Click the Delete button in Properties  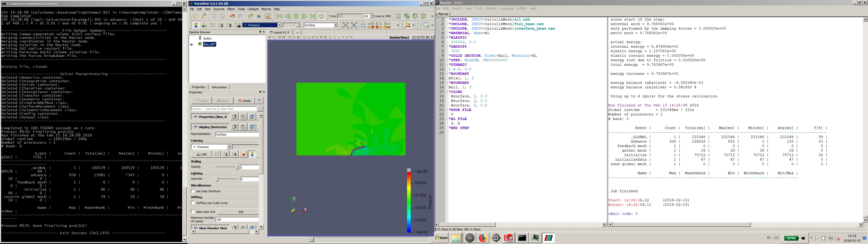[244, 101]
